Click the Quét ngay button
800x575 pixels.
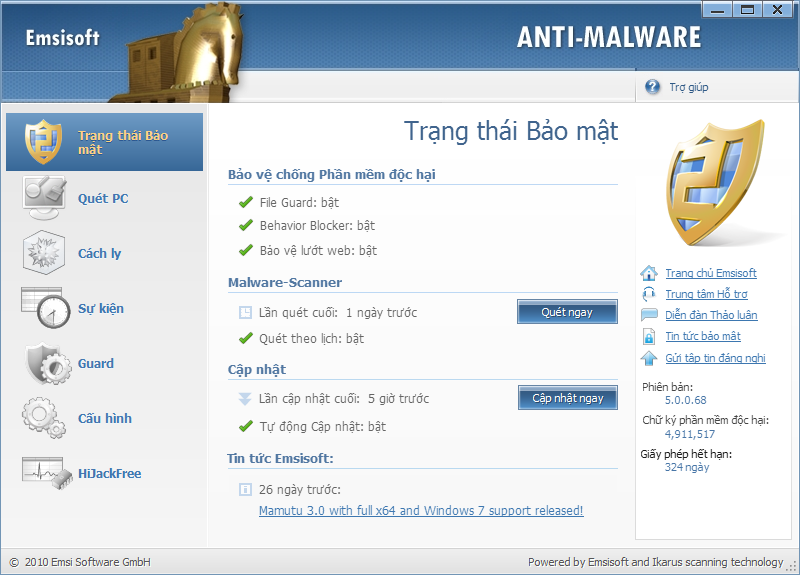point(567,312)
